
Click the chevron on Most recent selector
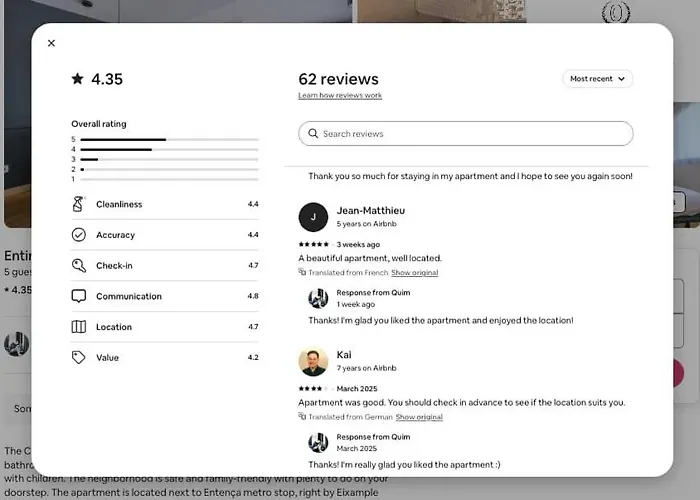pos(621,79)
